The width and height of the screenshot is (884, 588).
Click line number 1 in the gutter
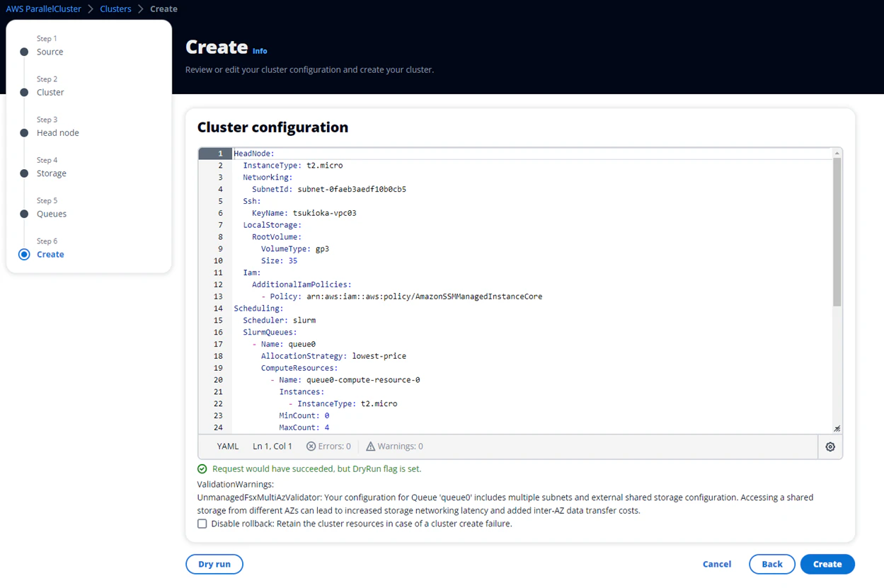[220, 154]
